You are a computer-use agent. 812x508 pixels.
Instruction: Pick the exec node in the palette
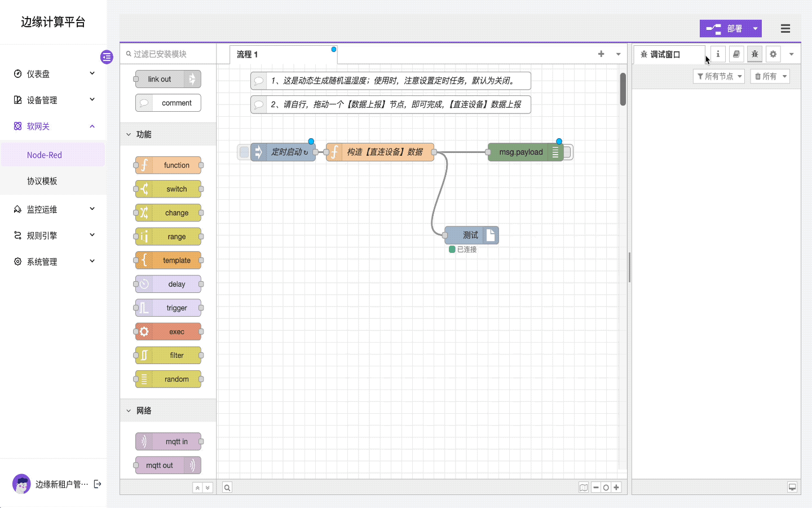pyautogui.click(x=168, y=331)
